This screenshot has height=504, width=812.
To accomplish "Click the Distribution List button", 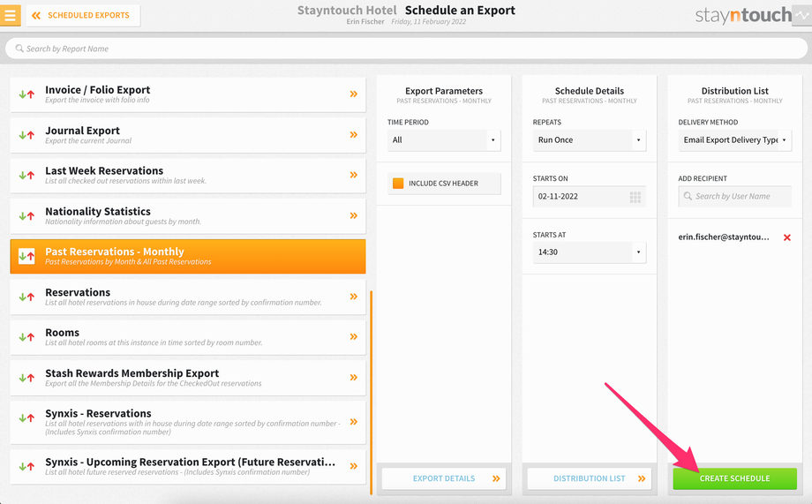I will tap(590, 478).
